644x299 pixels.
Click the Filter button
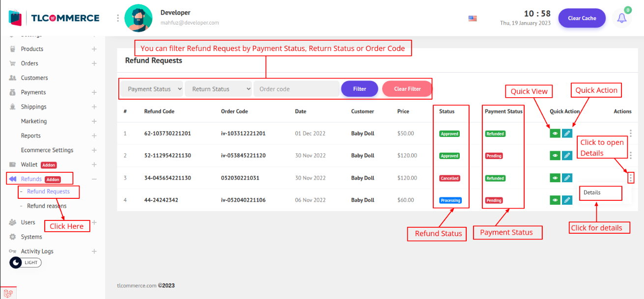pos(360,89)
